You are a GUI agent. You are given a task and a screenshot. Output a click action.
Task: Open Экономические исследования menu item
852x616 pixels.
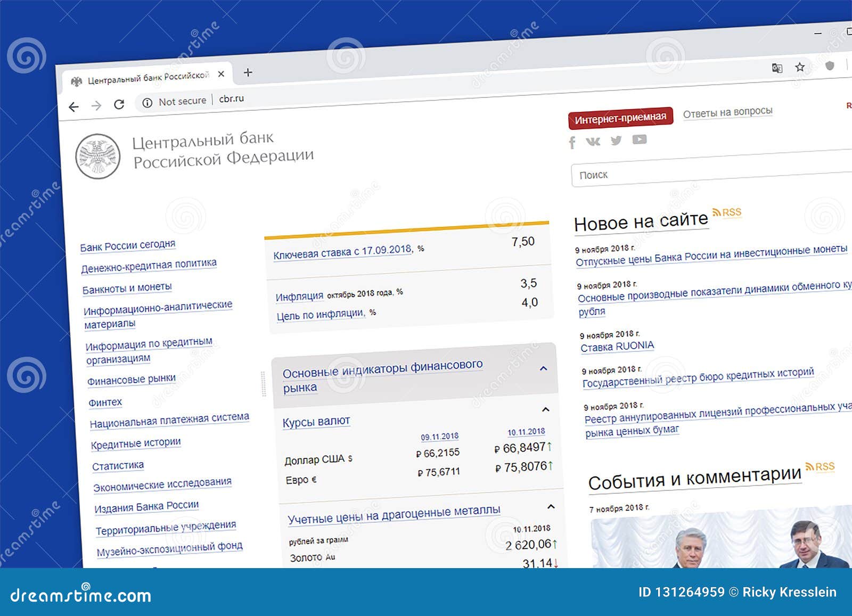coord(162,484)
